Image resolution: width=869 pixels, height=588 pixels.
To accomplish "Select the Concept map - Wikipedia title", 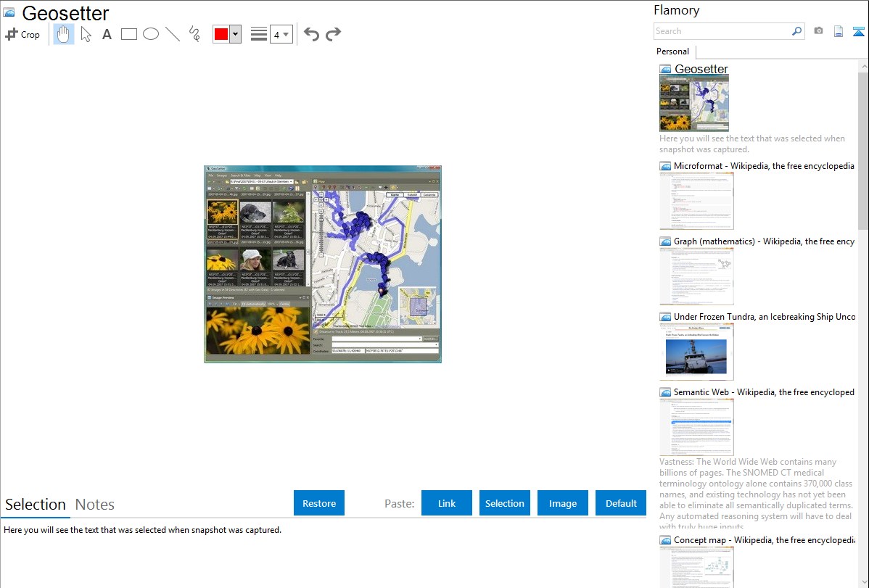I will (x=764, y=539).
